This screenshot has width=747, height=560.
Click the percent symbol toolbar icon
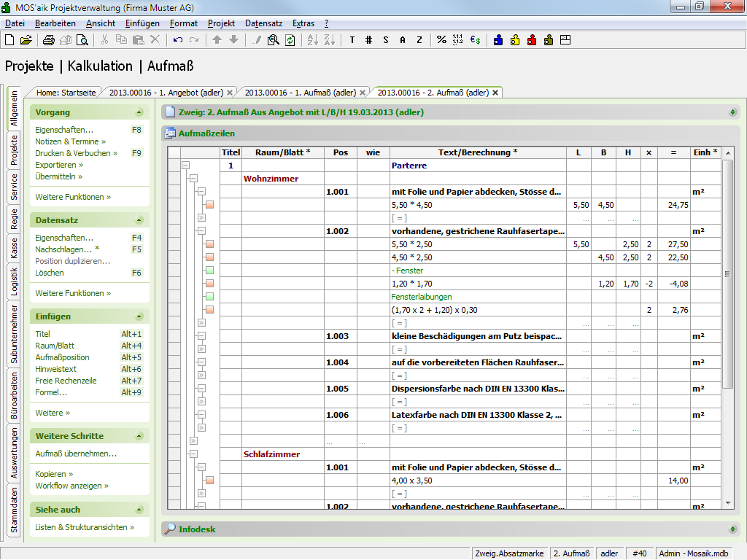click(x=441, y=40)
